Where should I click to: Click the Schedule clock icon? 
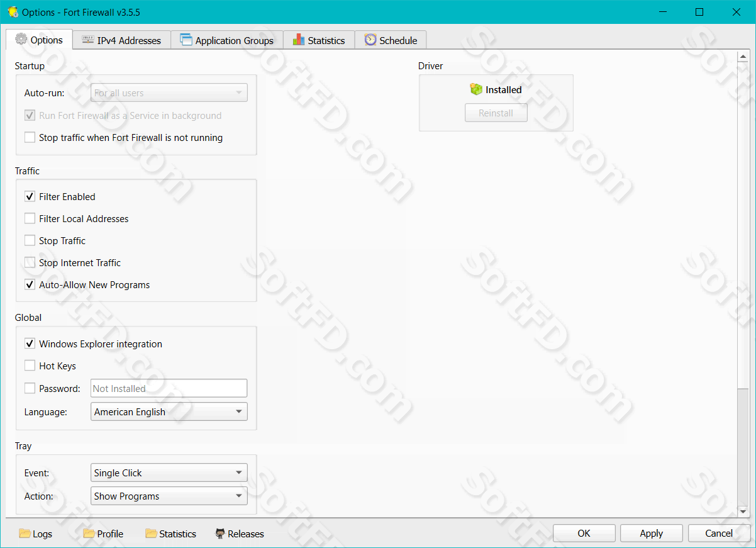click(x=370, y=40)
